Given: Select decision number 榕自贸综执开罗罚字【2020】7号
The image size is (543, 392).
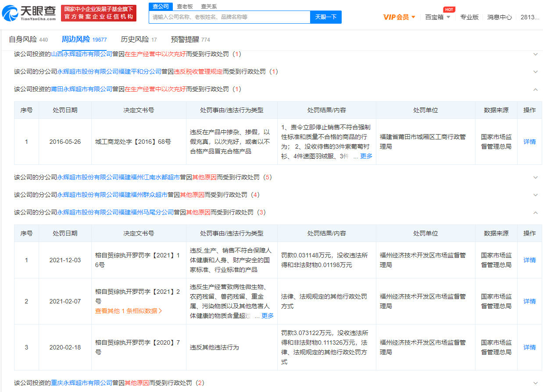Looking at the screenshot, I should 138,347.
